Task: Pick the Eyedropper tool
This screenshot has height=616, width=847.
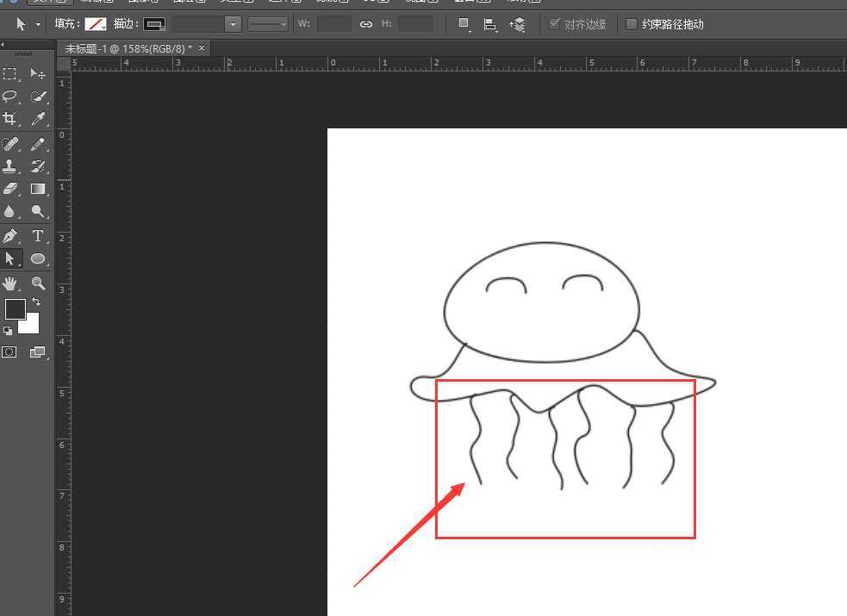Action: pyautogui.click(x=38, y=119)
